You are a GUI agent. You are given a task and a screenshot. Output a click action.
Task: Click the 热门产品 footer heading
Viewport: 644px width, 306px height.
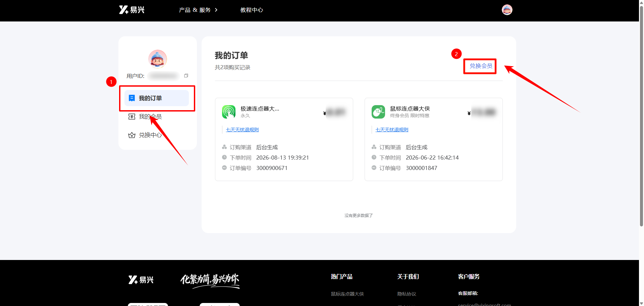(x=342, y=276)
